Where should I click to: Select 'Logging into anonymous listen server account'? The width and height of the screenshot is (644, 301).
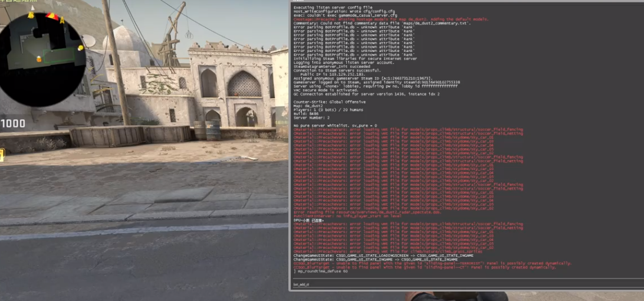tap(344, 63)
